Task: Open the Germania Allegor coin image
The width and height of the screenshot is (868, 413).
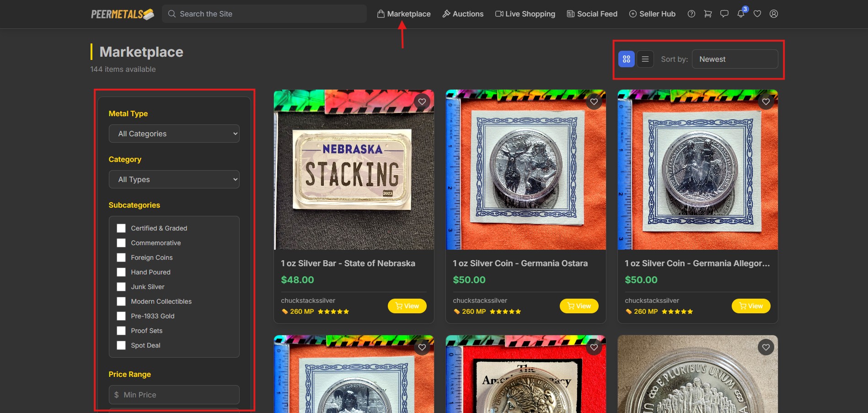Action: tap(698, 170)
